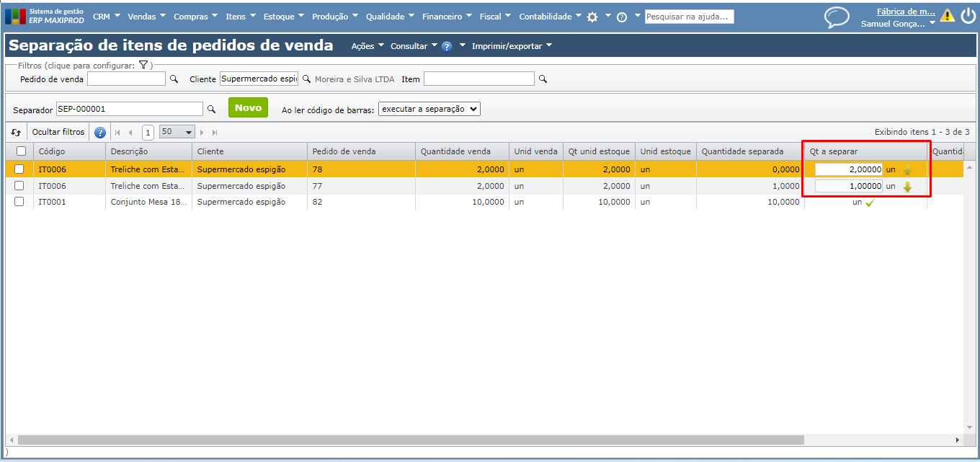Go to last page of grid
The image size is (980, 462).
click(215, 133)
